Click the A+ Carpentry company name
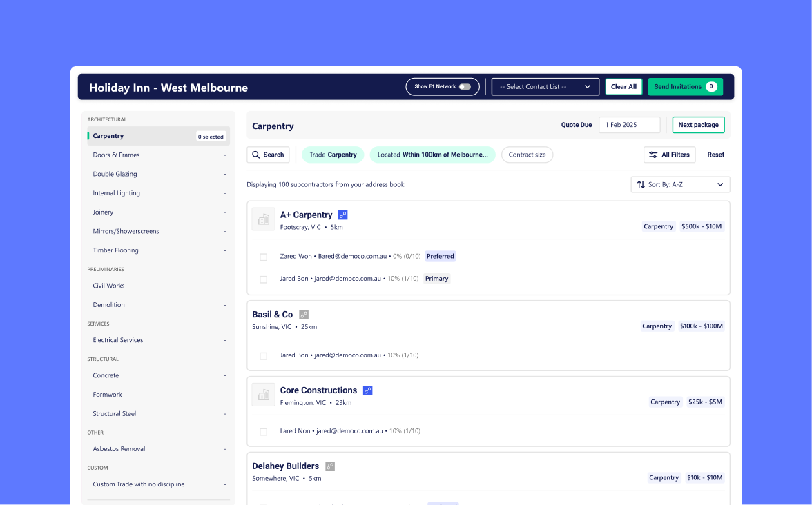Image resolution: width=812 pixels, height=505 pixels. pyautogui.click(x=306, y=215)
